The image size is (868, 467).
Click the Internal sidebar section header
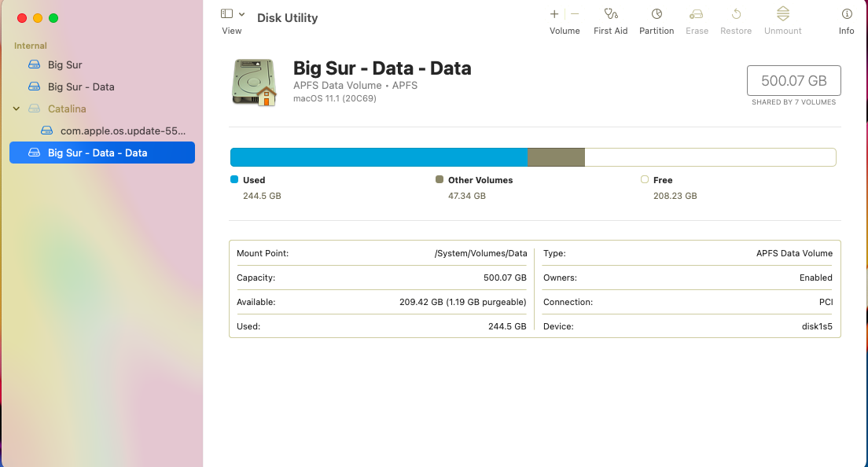click(31, 46)
